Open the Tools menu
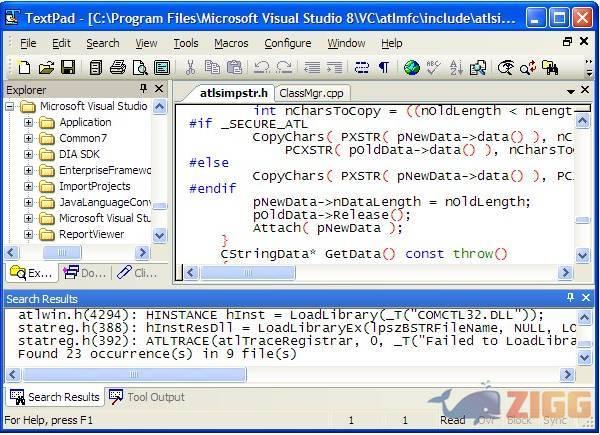Viewport: 600px width, 435px height. tap(186, 43)
